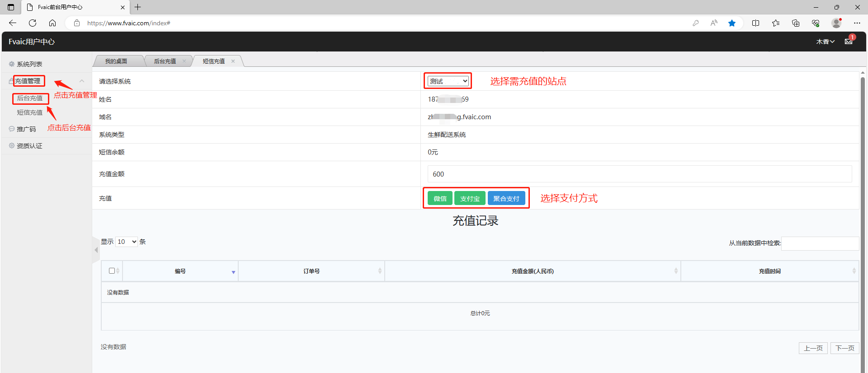Click the 支付宝 payment button

(470, 198)
